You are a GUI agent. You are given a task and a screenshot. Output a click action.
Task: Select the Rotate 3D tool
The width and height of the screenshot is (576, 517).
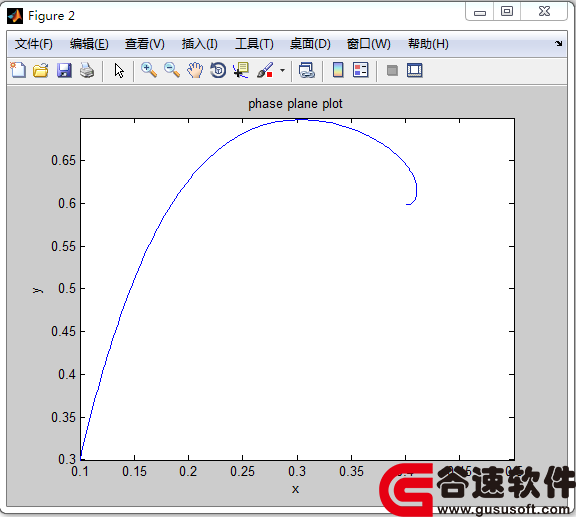218,70
